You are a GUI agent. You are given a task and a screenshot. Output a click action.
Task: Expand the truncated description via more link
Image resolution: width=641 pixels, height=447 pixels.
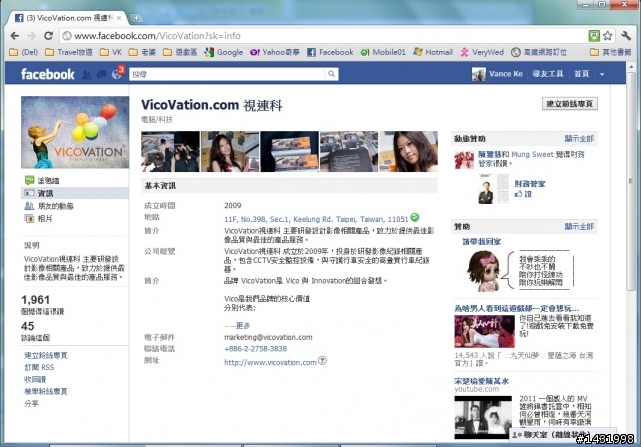pos(243,326)
